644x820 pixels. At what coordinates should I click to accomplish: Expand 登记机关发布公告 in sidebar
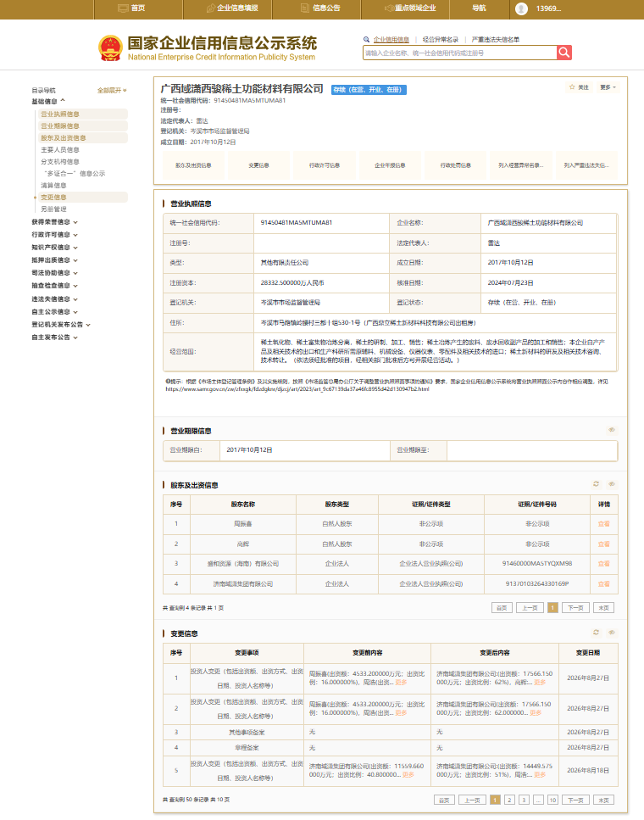tap(61, 325)
